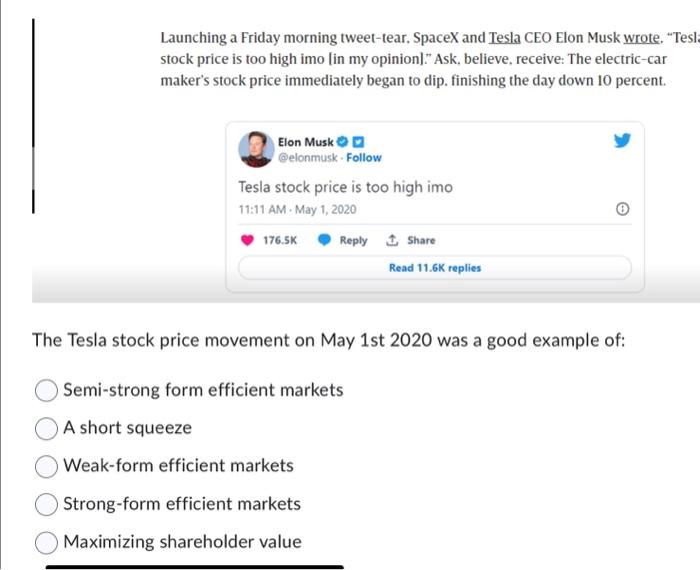Open the underlined Tesla link in article

click(x=504, y=37)
